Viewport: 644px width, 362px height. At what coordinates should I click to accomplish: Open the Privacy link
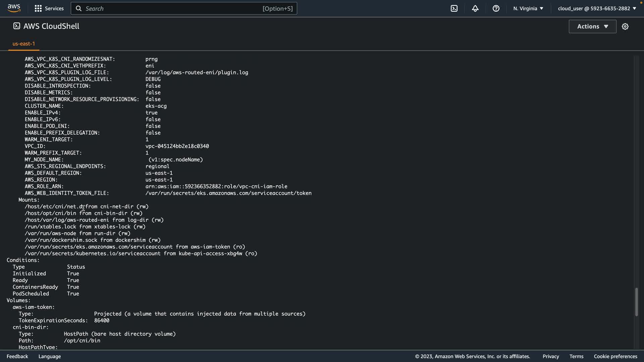tap(550, 356)
